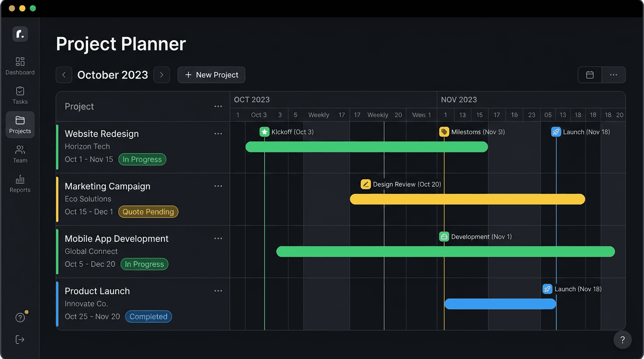Click the Design Review pencil icon
The height and width of the screenshot is (359, 644).
(x=366, y=184)
